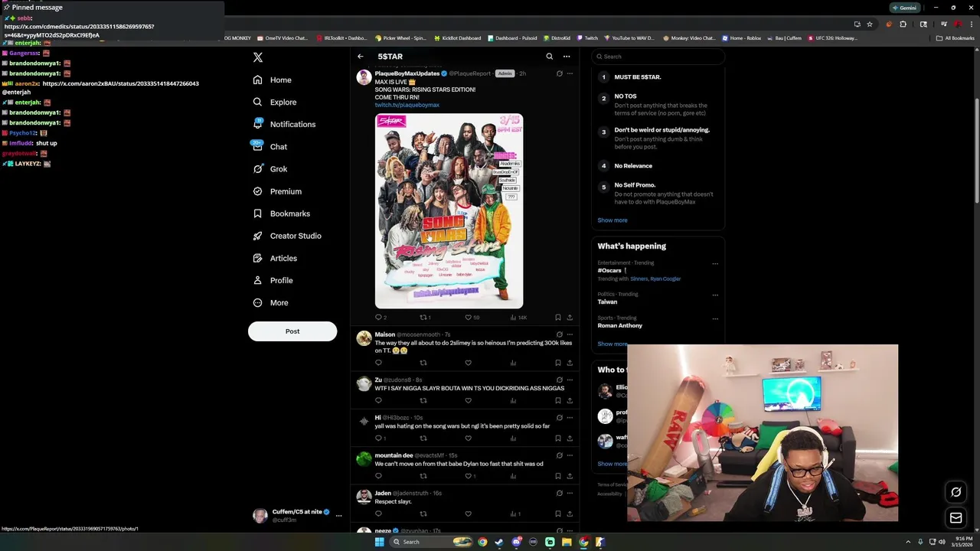Show hidden icons in system tray

908,542
